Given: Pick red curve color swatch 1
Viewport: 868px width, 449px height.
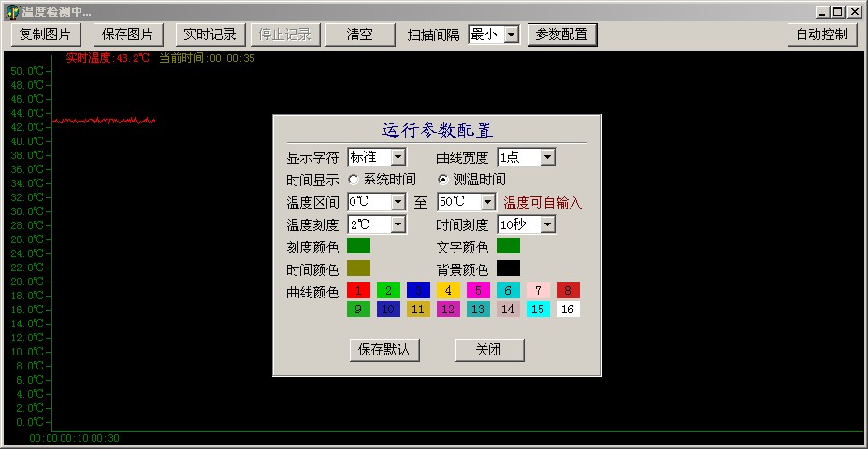Looking at the screenshot, I should click(x=359, y=290).
